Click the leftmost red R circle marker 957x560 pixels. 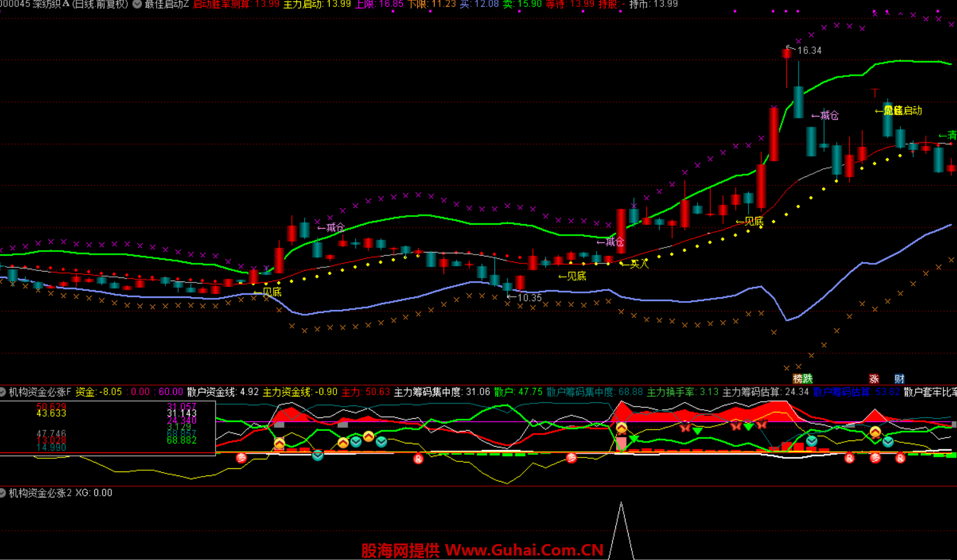point(418,458)
